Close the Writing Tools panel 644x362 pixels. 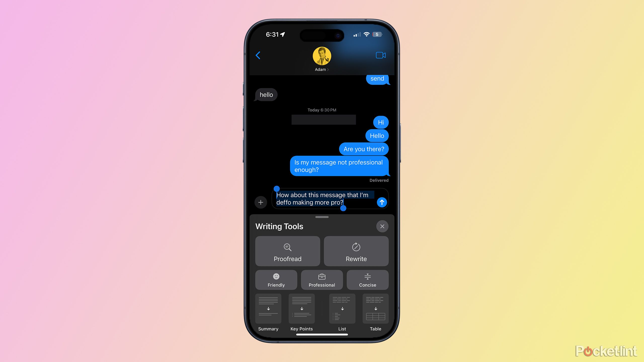(382, 226)
